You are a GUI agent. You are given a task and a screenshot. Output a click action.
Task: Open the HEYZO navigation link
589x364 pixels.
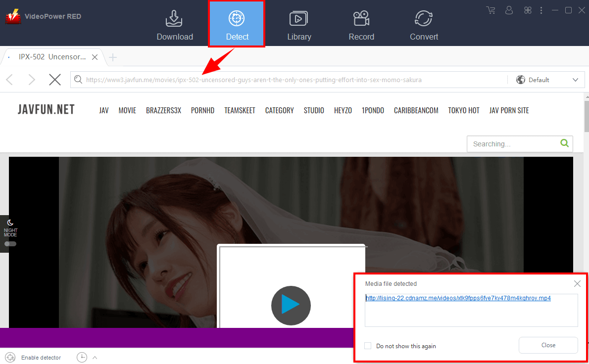point(343,110)
